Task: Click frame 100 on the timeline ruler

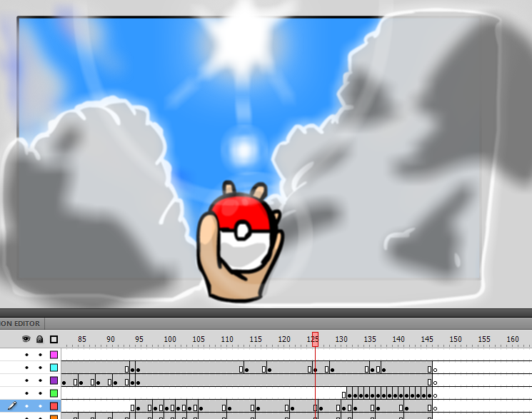Action: [x=170, y=339]
